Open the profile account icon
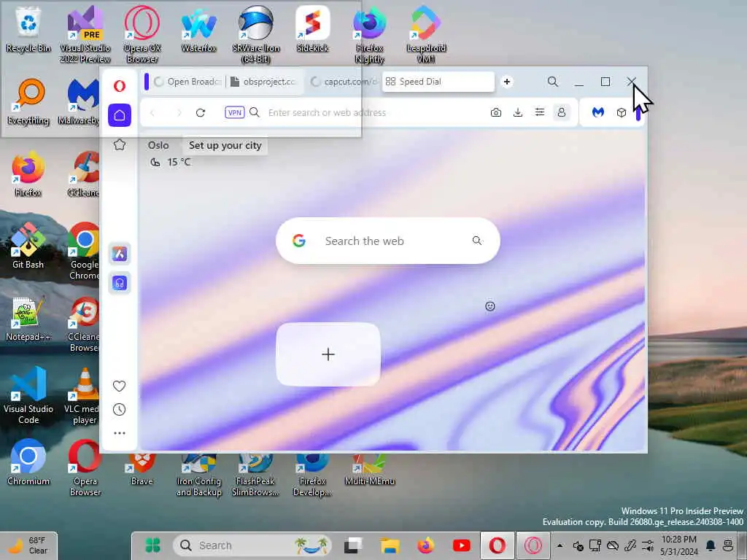 [562, 112]
